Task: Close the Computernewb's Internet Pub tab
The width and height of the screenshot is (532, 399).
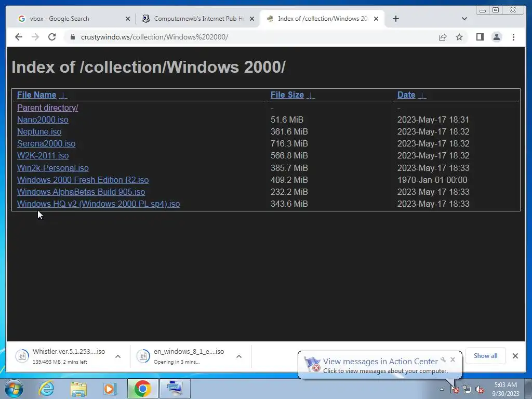Action: click(x=252, y=19)
